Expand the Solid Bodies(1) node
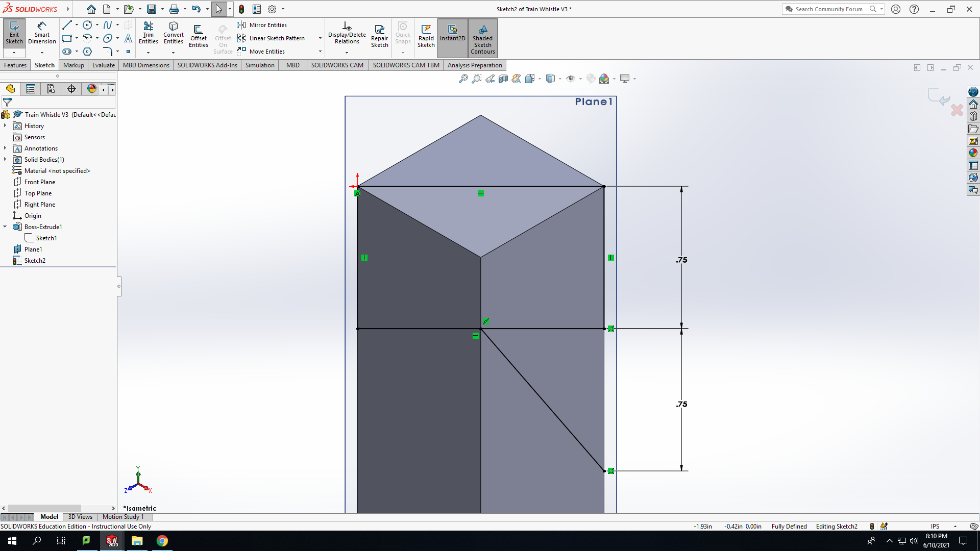Viewport: 980px width, 551px height. [x=5, y=159]
